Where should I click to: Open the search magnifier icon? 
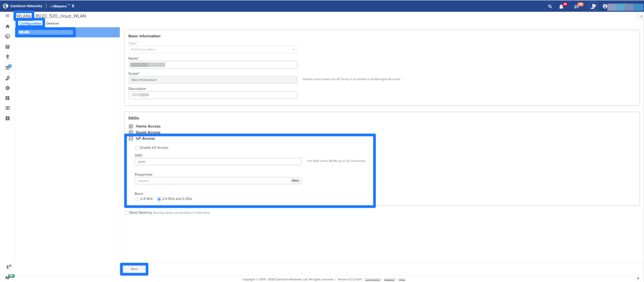tap(550, 6)
